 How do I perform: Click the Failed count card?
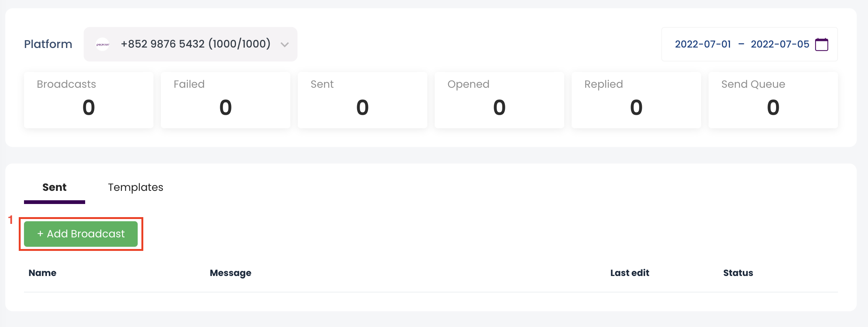coord(225,100)
